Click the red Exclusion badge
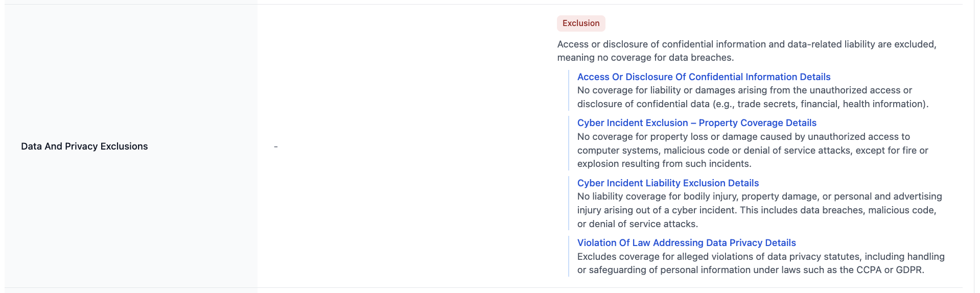 [581, 23]
